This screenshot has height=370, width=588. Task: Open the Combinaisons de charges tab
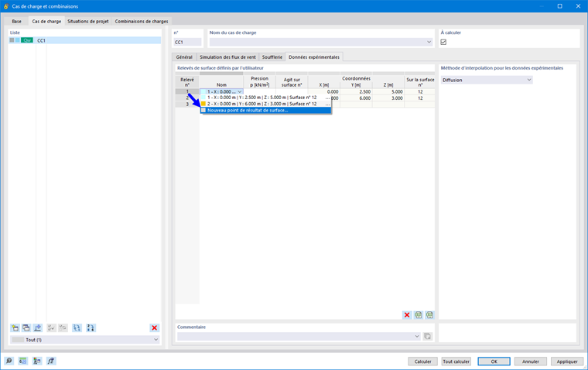(x=142, y=22)
